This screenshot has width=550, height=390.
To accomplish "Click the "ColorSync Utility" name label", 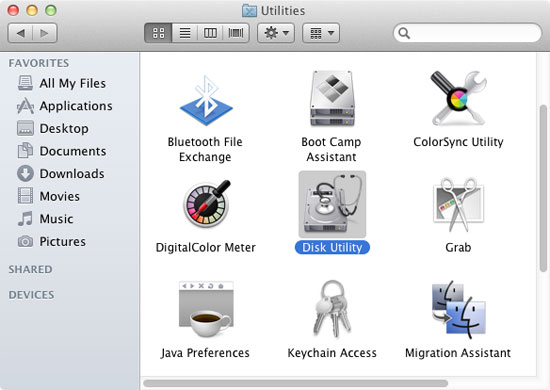I will tap(458, 142).
